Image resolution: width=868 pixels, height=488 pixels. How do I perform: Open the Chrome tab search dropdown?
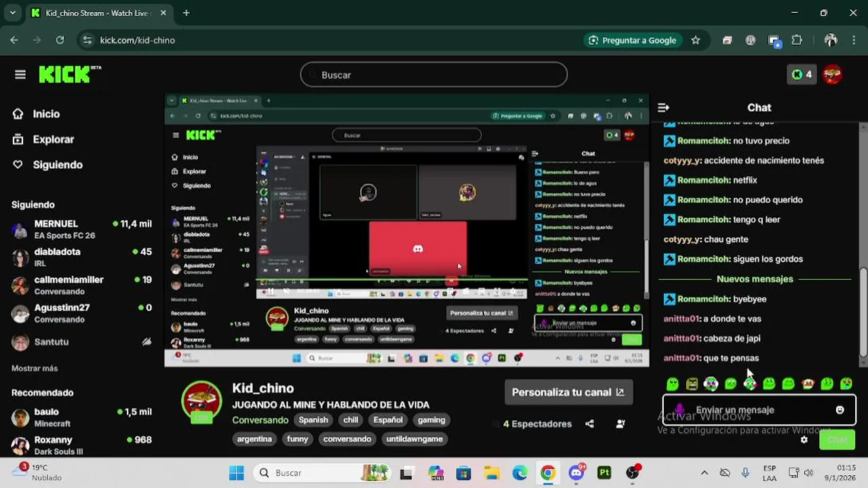tap(12, 13)
